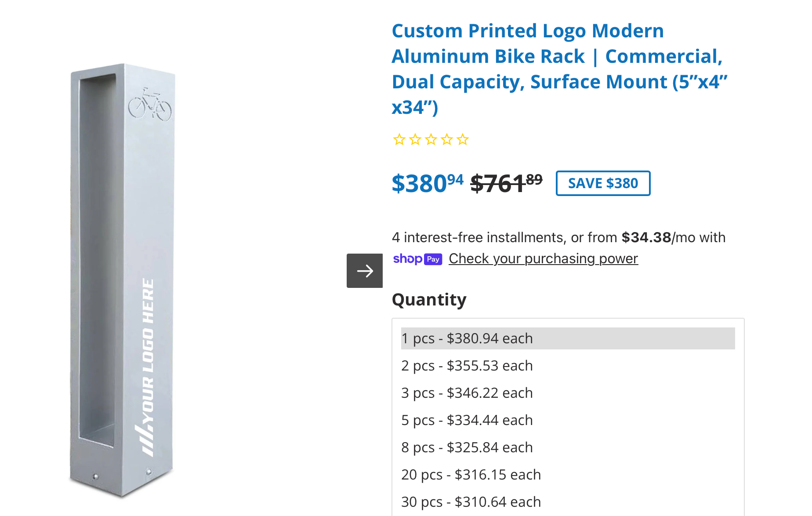The height and width of the screenshot is (516, 812).
Task: Pick '30 pcs - $310.64 each' quantity
Action: pos(471,502)
